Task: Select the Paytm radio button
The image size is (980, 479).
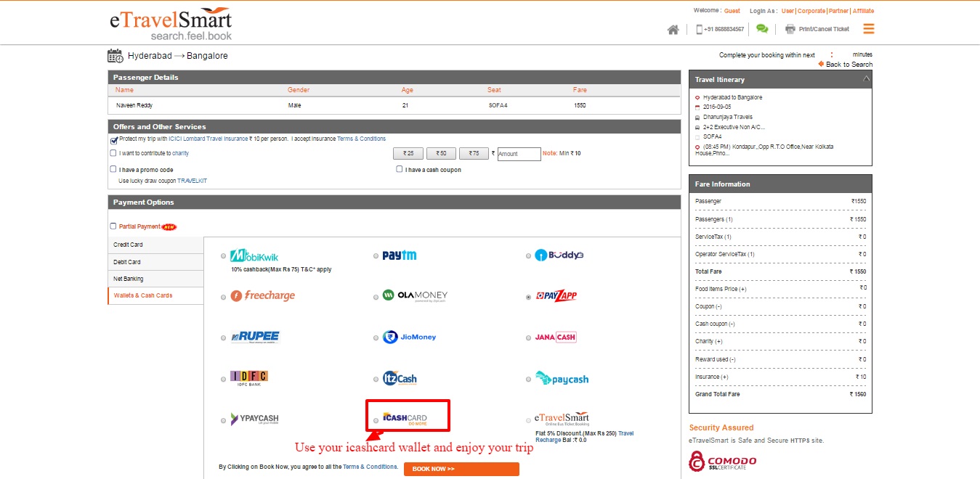Action: pyautogui.click(x=376, y=255)
